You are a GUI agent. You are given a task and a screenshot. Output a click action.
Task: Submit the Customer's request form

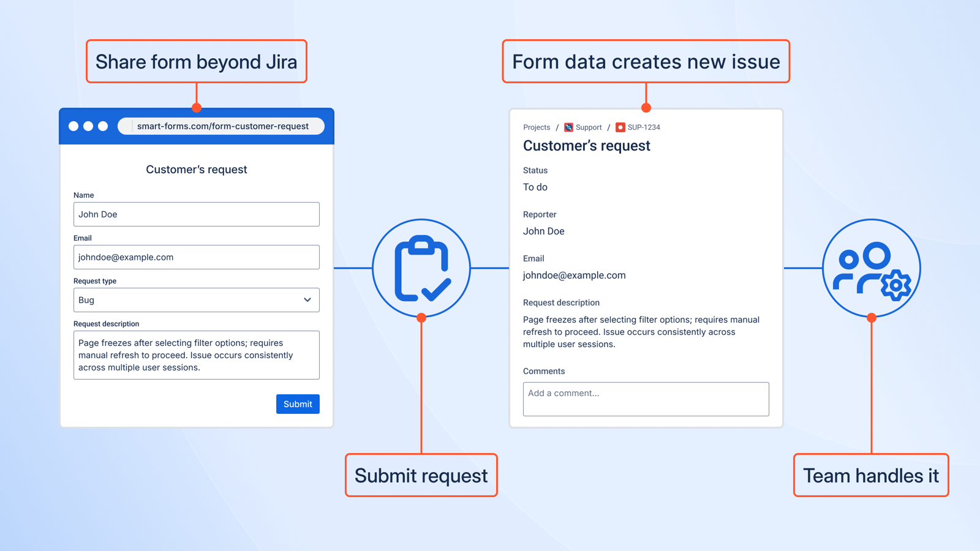point(298,404)
